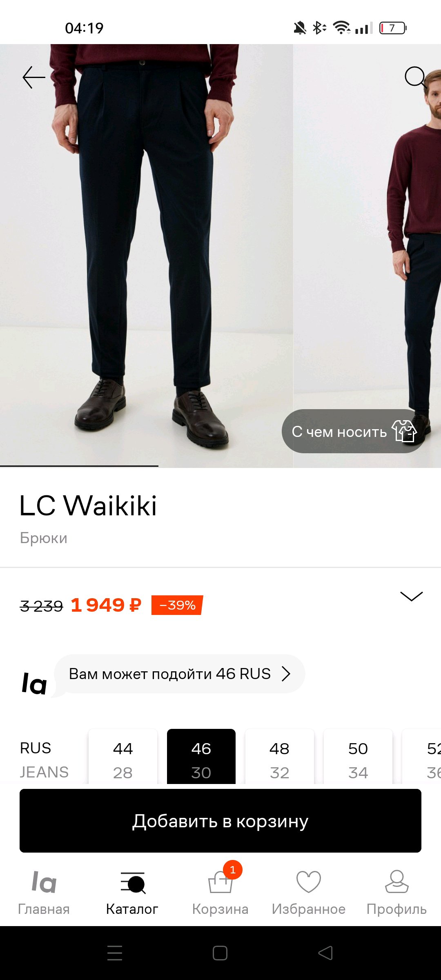Screen dimensions: 441x980
Task: Select size 44 RUS
Action: click(123, 757)
